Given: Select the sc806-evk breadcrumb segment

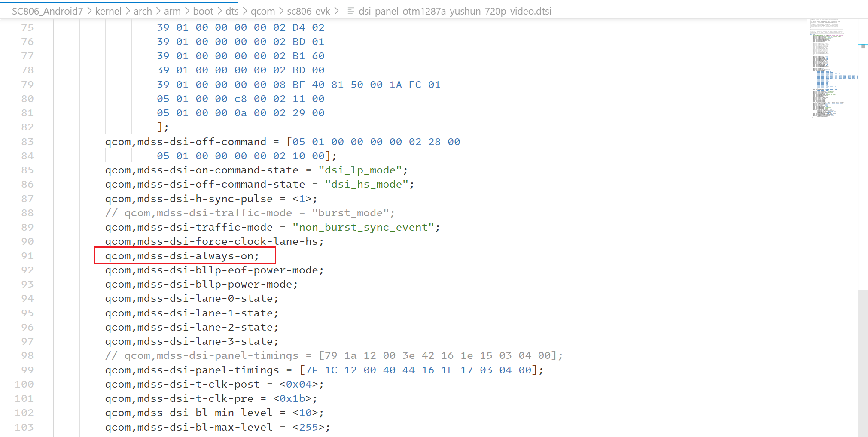Looking at the screenshot, I should 308,11.
